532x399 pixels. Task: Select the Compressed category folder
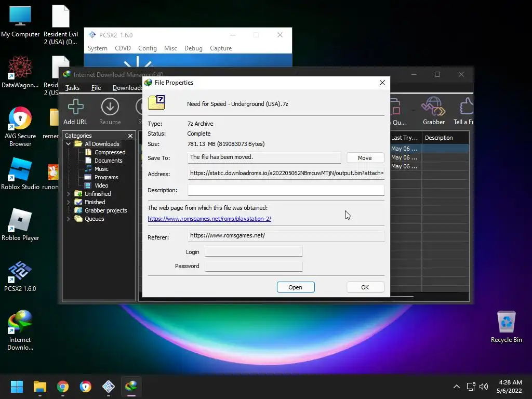(110, 152)
